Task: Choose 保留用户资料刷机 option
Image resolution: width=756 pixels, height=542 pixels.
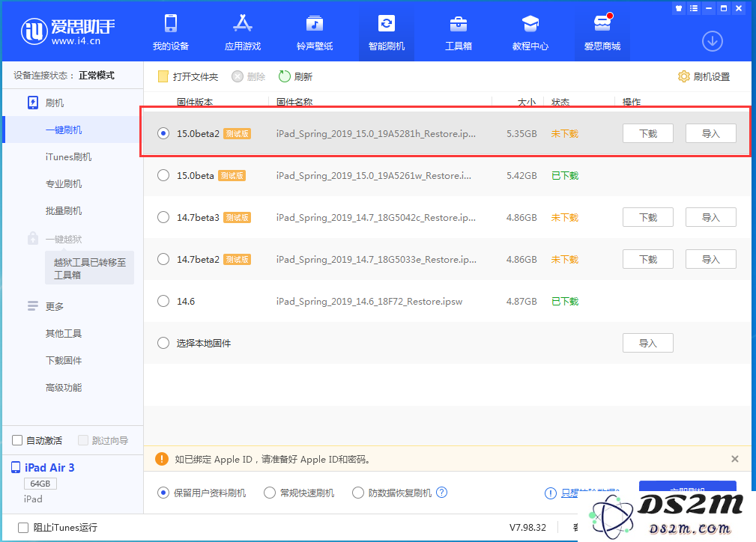Action: (163, 493)
